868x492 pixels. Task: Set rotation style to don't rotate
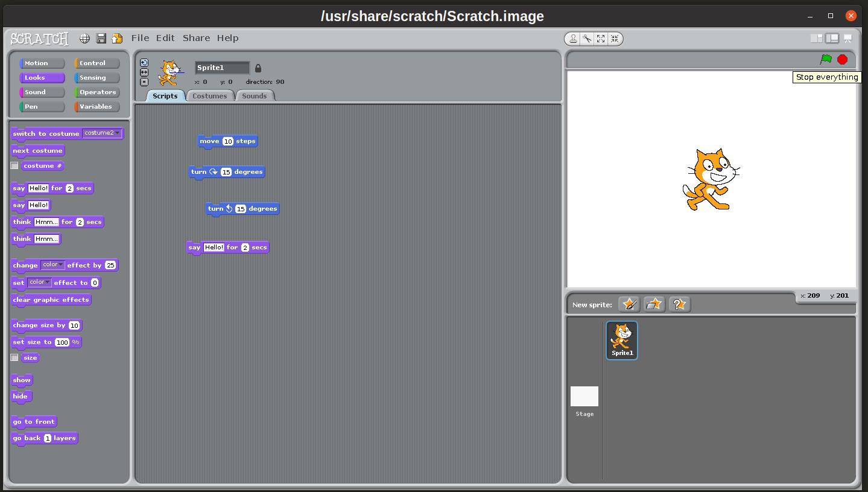click(x=144, y=82)
